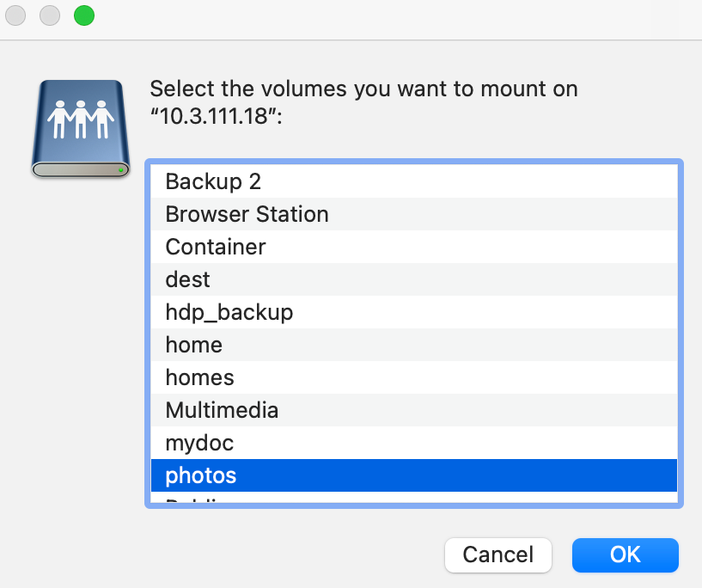702x588 pixels.
Task: Click the grayed-out minimize window button
Action: pos(50,15)
